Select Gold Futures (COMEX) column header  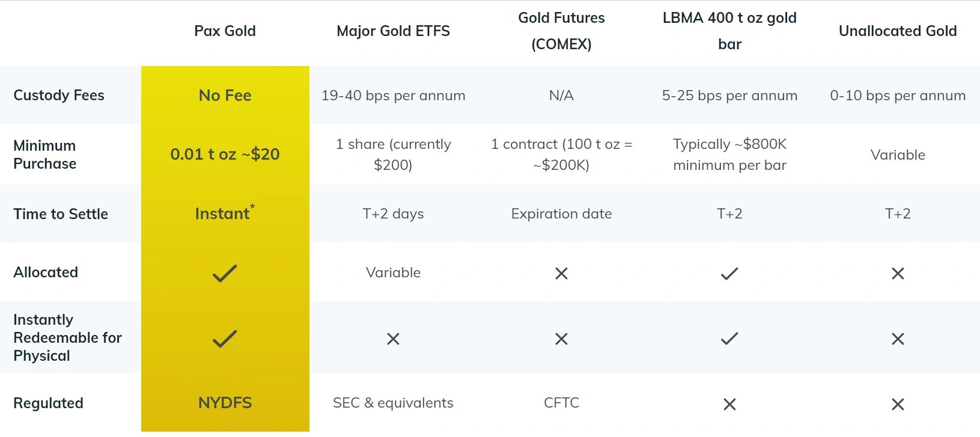click(561, 31)
